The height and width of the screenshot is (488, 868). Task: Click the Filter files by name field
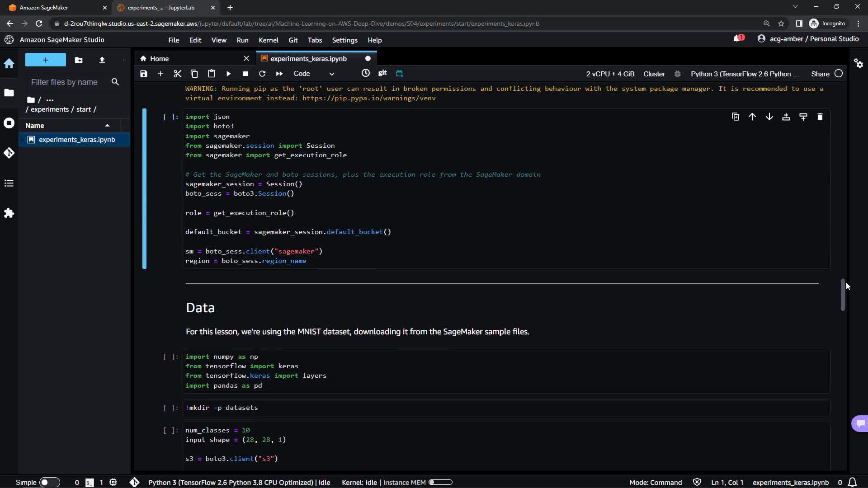[x=64, y=82]
